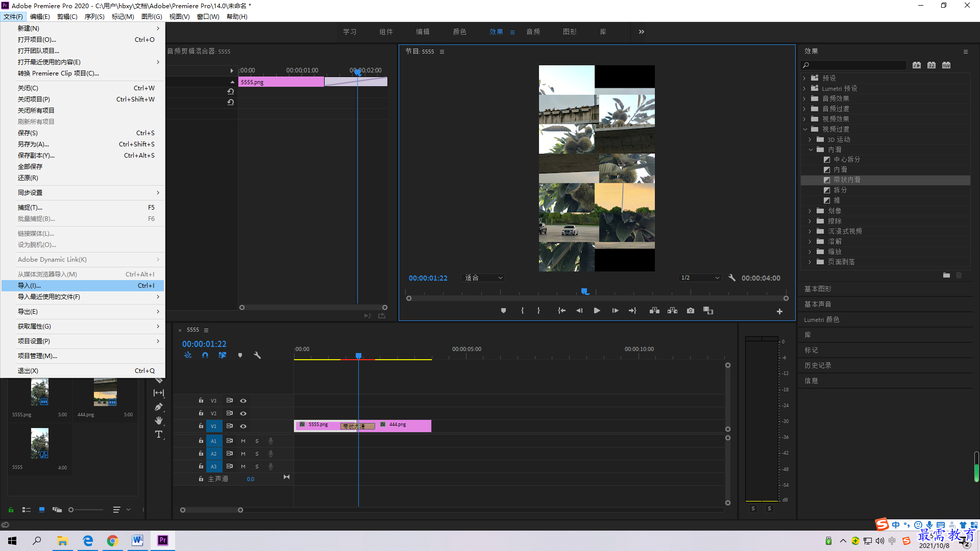Toggle V3 track output eye

pos(243,400)
